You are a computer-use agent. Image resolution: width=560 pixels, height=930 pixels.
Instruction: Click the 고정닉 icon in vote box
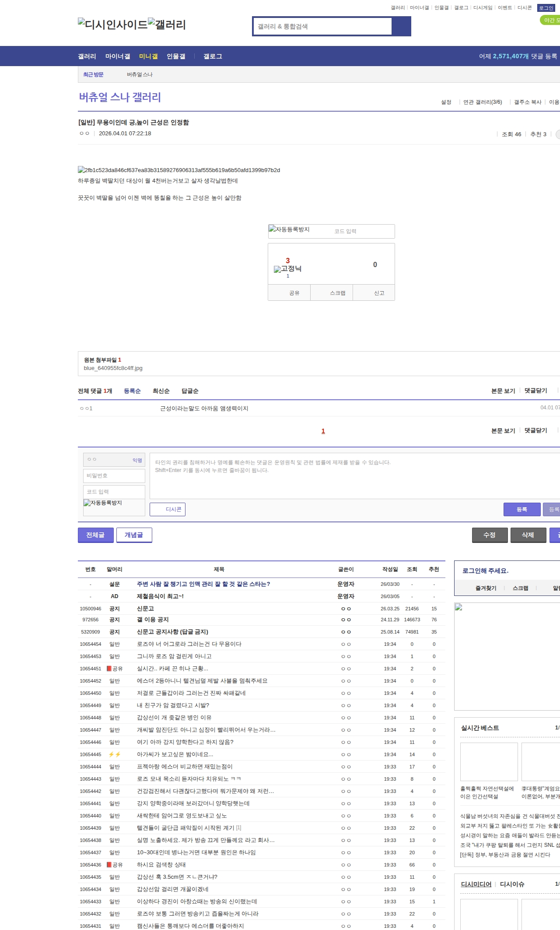click(277, 269)
